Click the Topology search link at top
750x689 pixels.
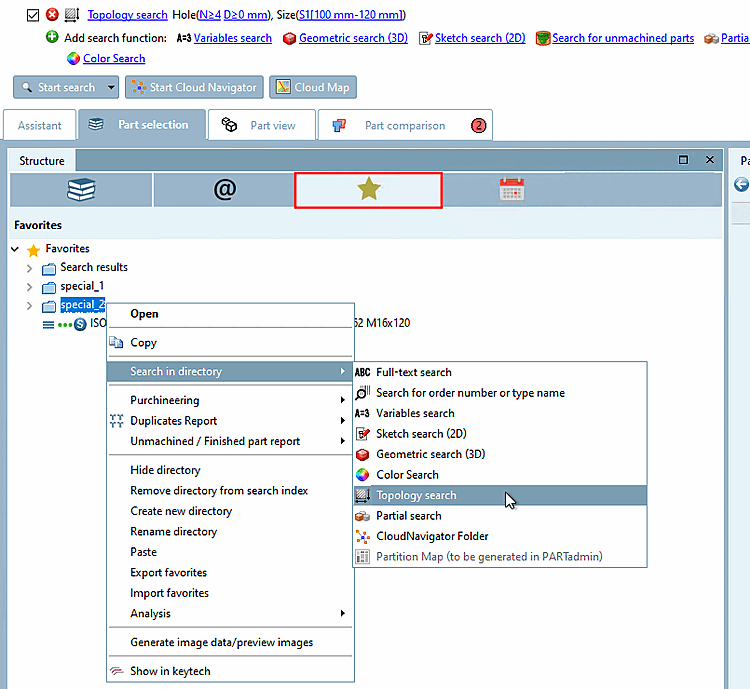point(127,15)
